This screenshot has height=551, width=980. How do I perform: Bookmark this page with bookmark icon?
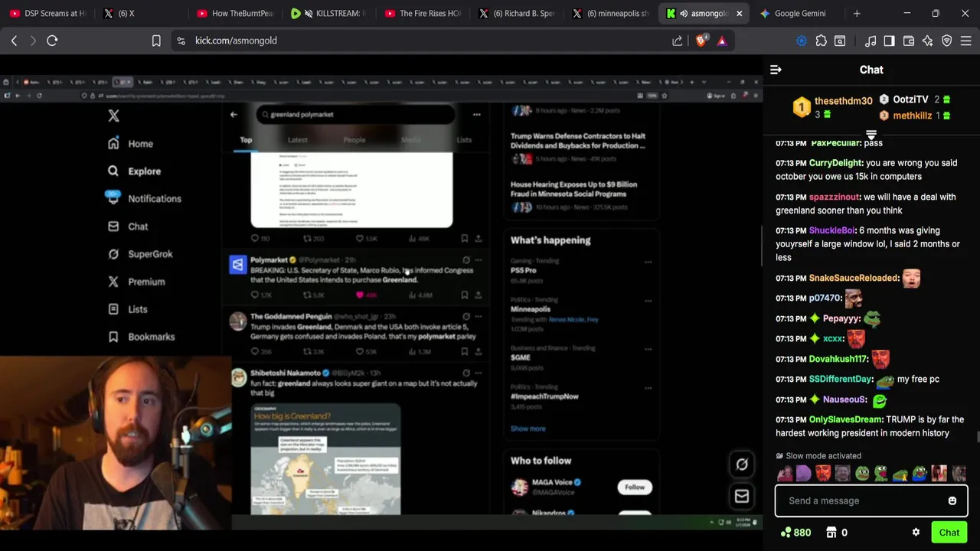pos(156,41)
